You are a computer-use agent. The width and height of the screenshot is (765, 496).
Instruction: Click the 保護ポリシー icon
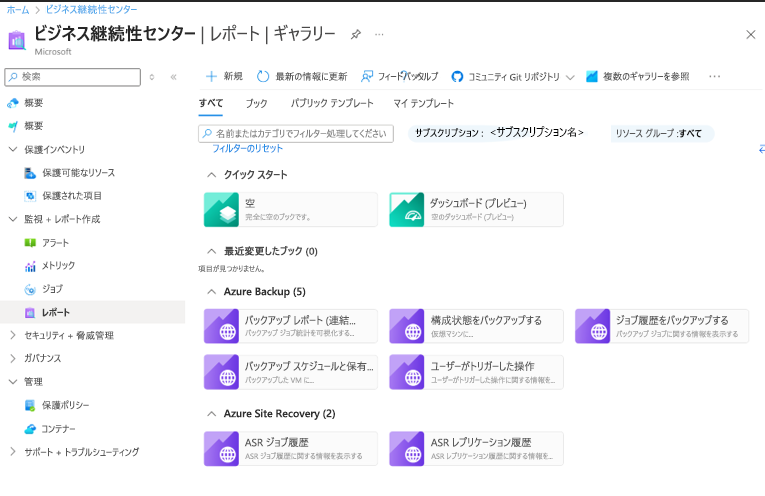(30, 405)
